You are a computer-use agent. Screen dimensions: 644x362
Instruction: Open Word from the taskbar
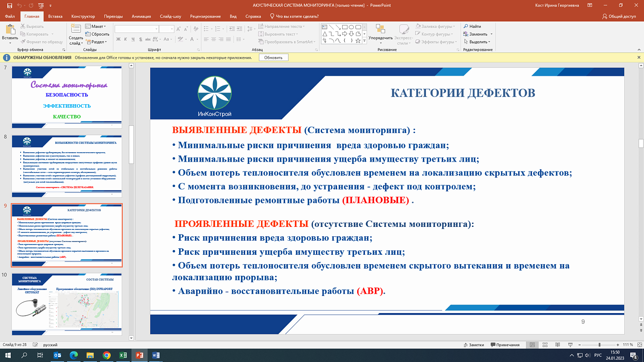tap(156, 355)
